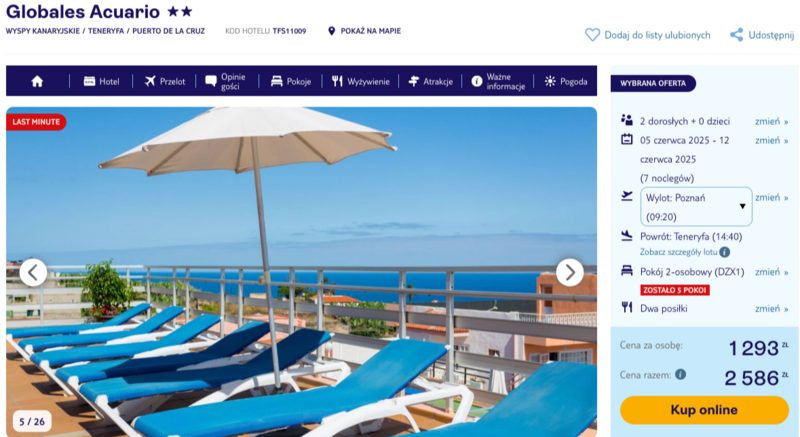Open the home icon tab
This screenshot has height=437, width=800.
(x=37, y=81)
